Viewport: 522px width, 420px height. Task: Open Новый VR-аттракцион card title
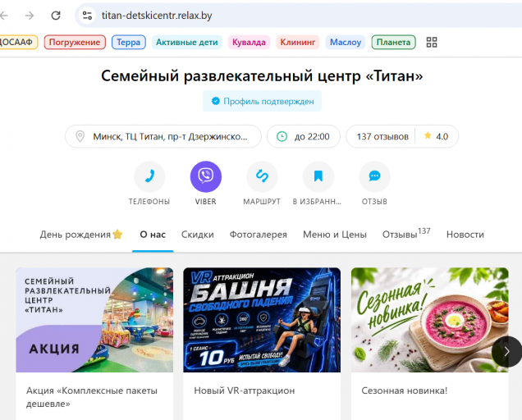pyautogui.click(x=245, y=390)
